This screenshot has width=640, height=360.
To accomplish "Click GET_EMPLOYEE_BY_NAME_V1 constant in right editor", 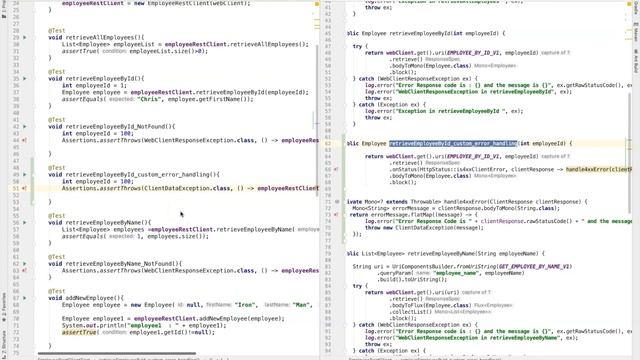I will [x=534, y=267].
